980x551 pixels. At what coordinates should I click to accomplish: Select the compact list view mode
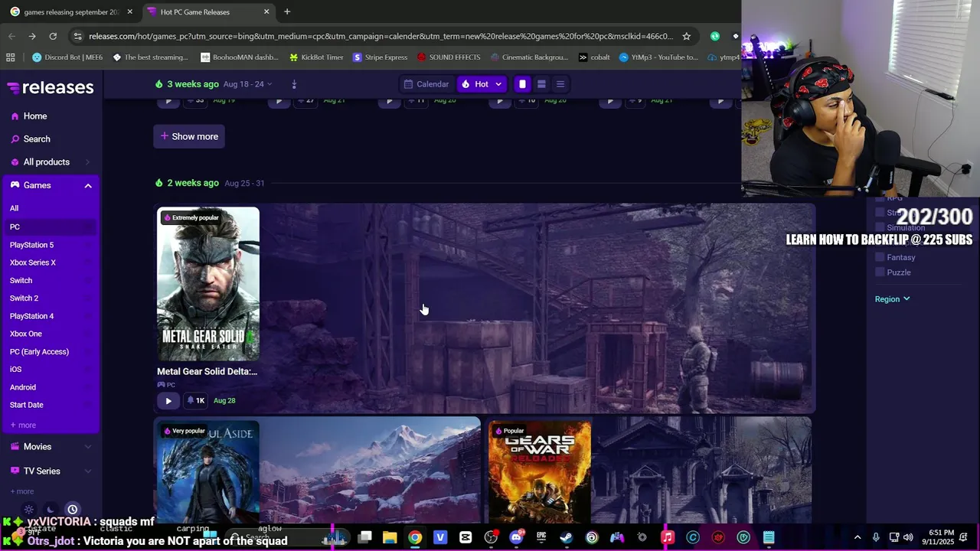[560, 84]
